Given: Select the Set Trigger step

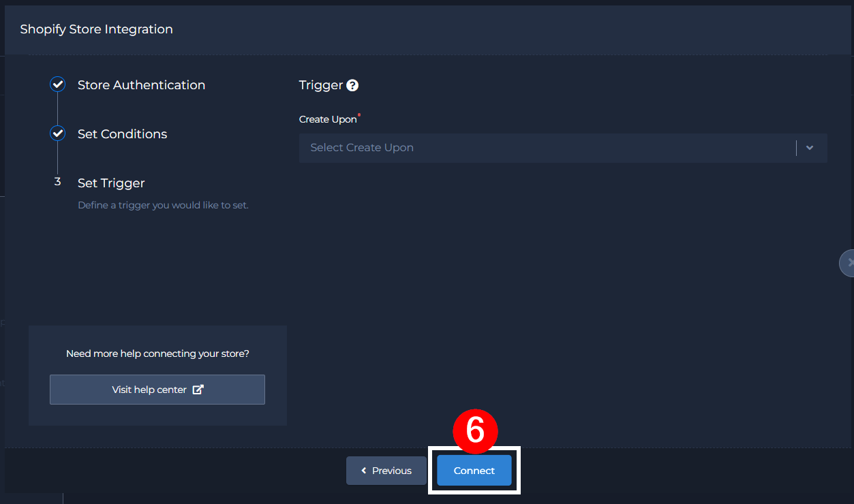Looking at the screenshot, I should point(111,183).
